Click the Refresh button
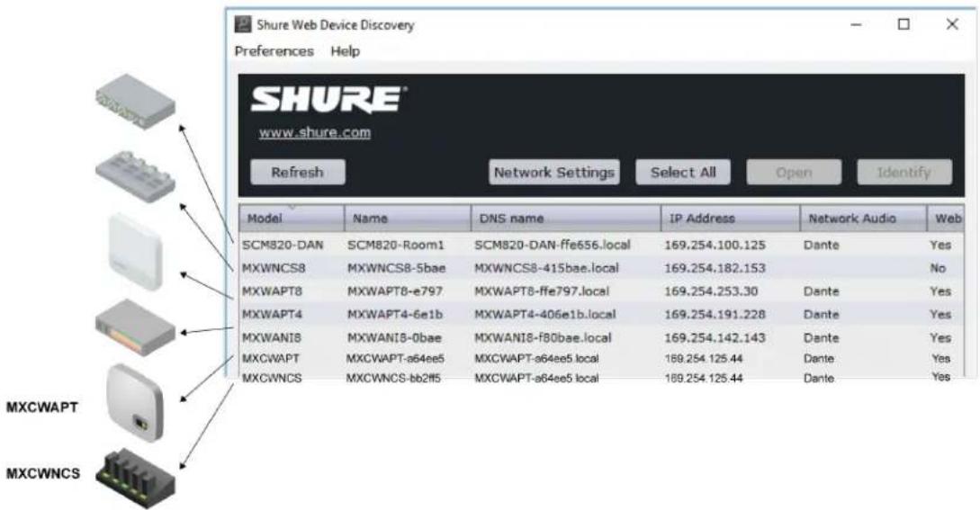The image size is (980, 510). pyautogui.click(x=298, y=172)
